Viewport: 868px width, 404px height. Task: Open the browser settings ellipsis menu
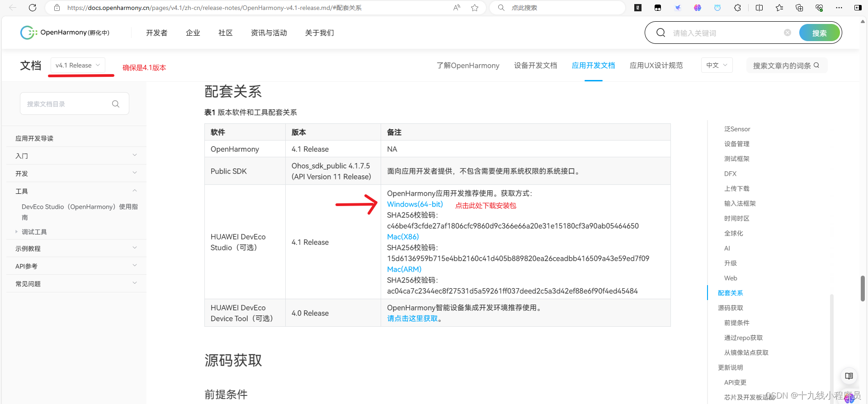839,8
